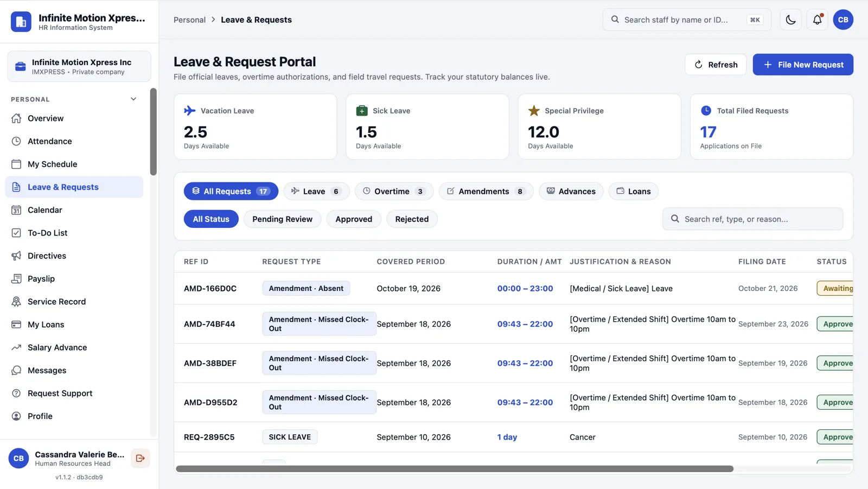Collapse the PERSONAL section chevron

coord(133,99)
